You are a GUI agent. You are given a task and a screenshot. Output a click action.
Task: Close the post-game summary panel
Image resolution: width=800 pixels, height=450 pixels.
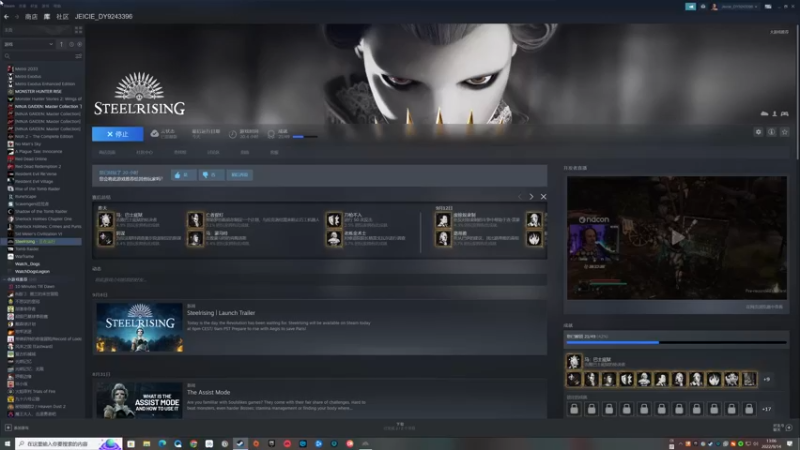(x=543, y=196)
